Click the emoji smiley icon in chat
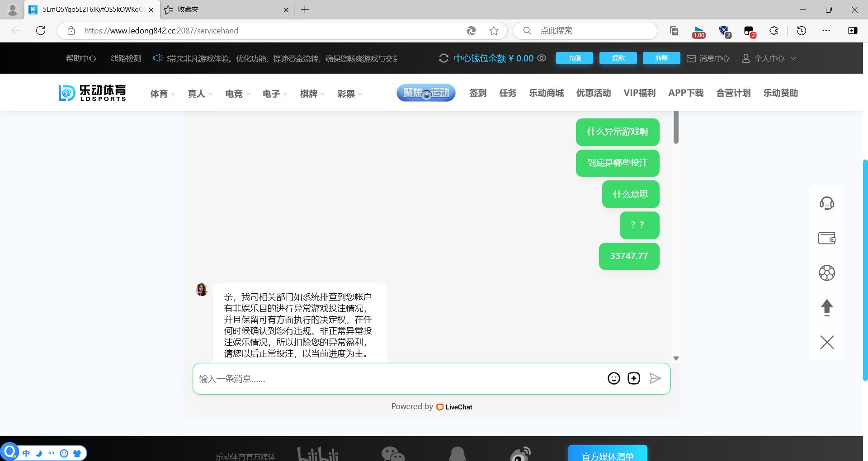Image resolution: width=868 pixels, height=461 pixels. click(613, 378)
